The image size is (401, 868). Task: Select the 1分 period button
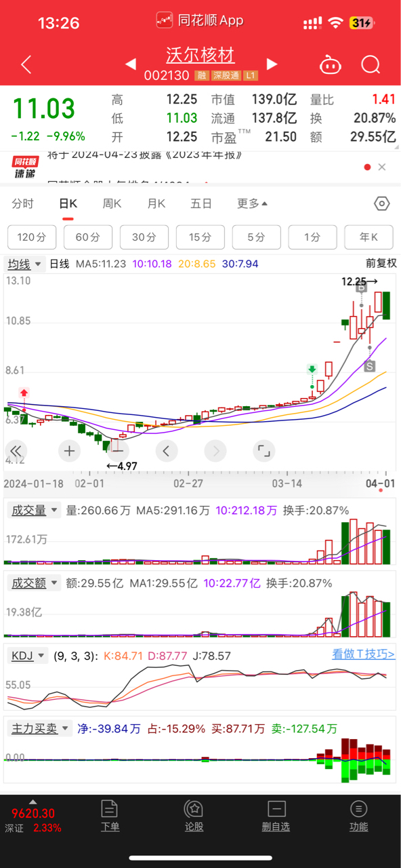[312, 237]
